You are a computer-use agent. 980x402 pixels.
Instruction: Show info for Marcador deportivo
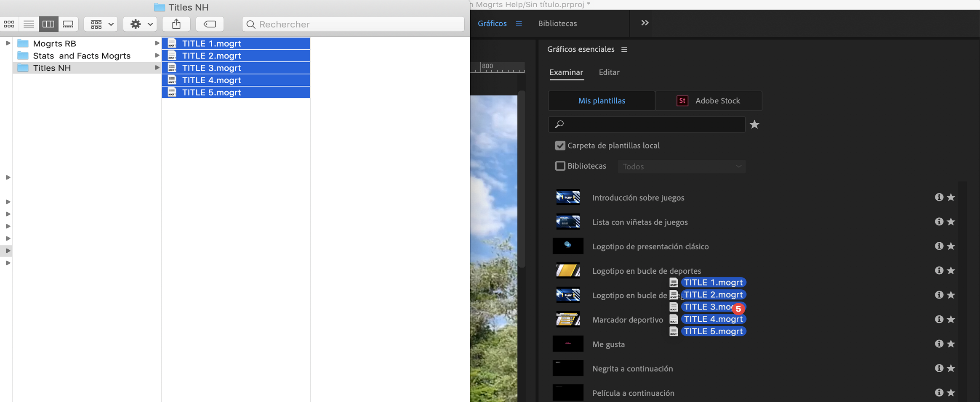(x=939, y=319)
